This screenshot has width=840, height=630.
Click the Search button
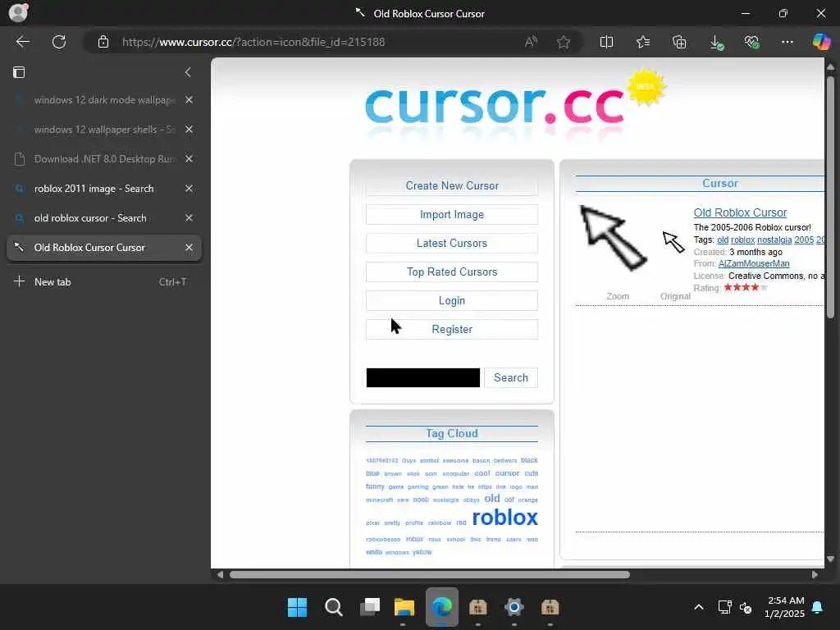510,377
